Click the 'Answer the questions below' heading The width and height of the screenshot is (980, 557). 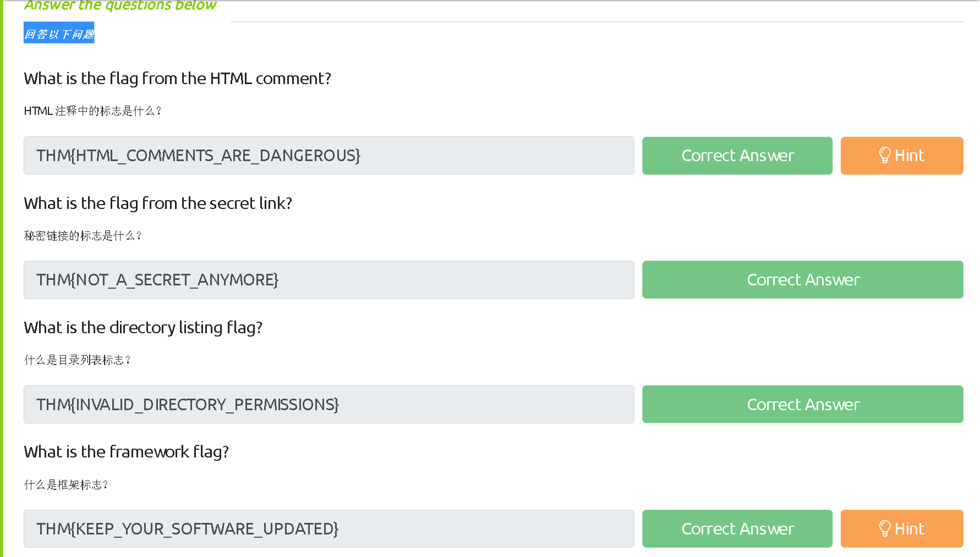[x=120, y=5]
